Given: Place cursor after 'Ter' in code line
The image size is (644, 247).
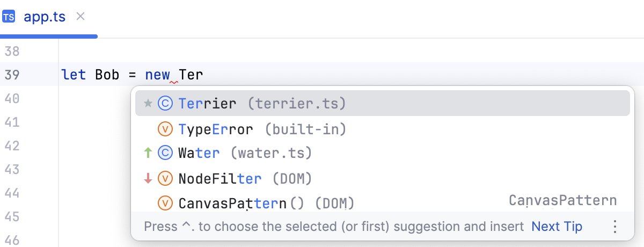Looking at the screenshot, I should click(204, 75).
